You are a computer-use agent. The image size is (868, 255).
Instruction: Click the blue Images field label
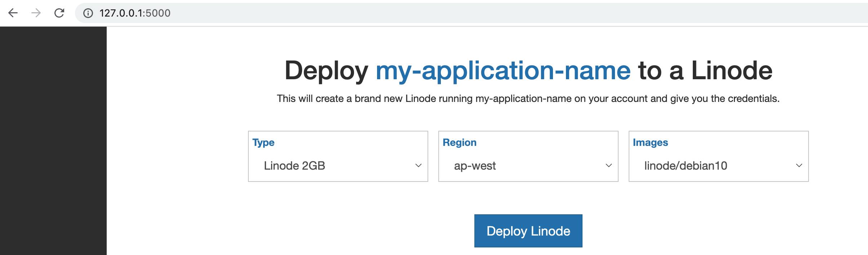pos(650,143)
